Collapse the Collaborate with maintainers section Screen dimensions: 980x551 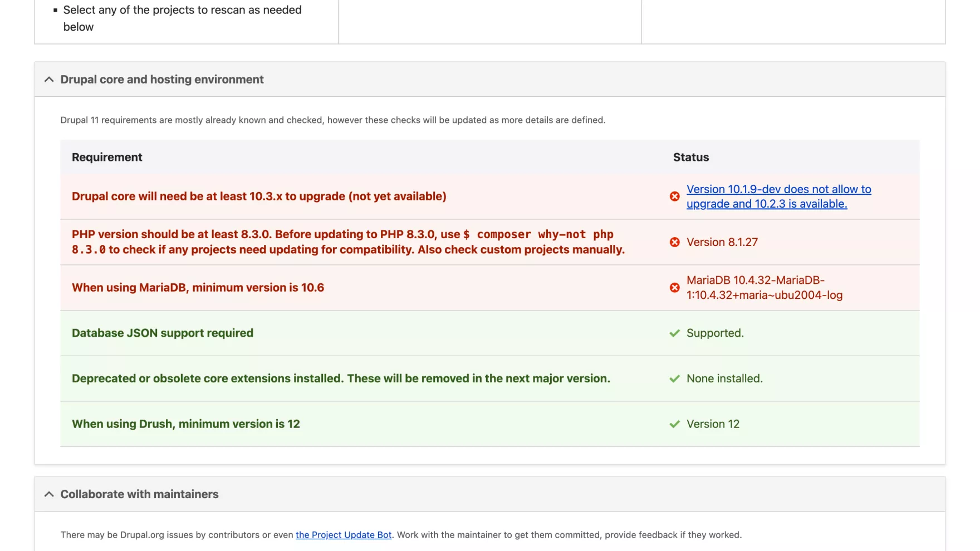tap(49, 494)
